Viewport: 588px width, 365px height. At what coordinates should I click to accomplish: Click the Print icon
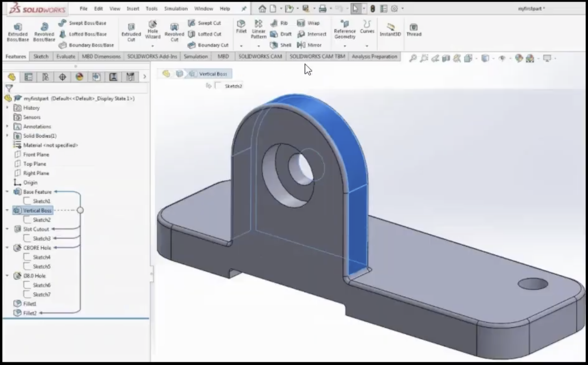coord(322,9)
